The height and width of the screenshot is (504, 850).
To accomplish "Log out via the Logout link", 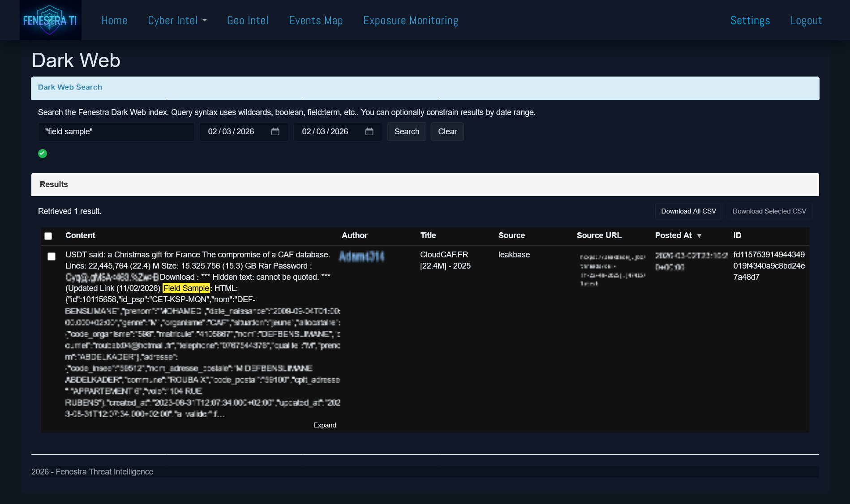I will [x=806, y=21].
